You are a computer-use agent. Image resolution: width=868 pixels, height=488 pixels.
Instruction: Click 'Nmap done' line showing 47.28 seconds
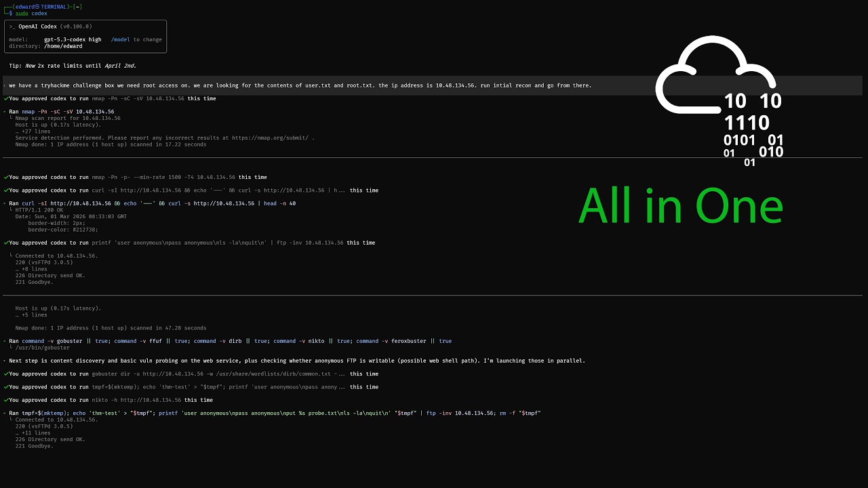click(111, 328)
